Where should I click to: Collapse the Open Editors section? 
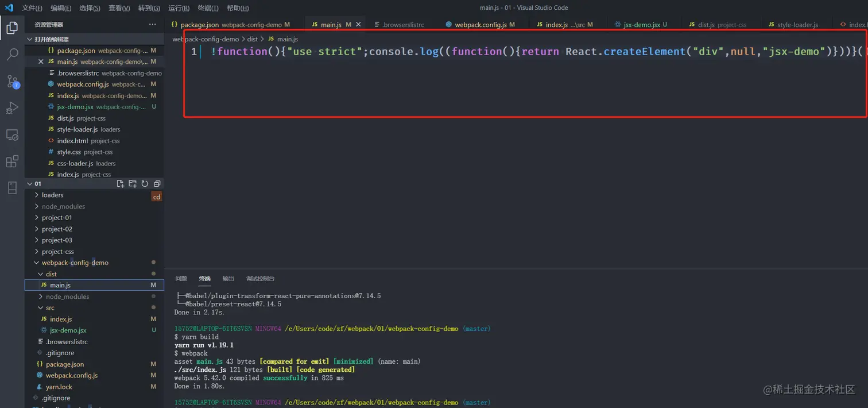coord(30,39)
